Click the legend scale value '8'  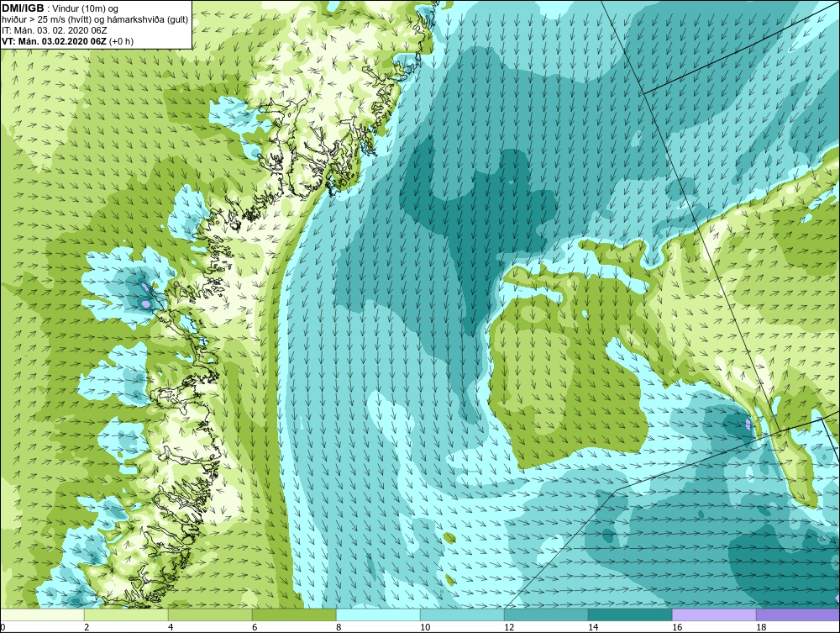point(339,627)
